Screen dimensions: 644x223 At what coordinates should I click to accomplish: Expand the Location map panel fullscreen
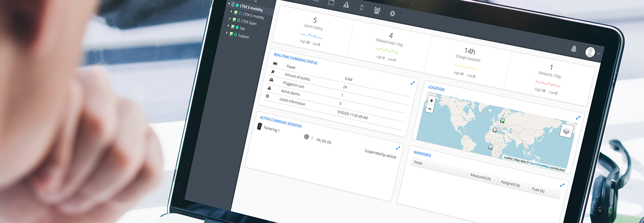click(578, 118)
